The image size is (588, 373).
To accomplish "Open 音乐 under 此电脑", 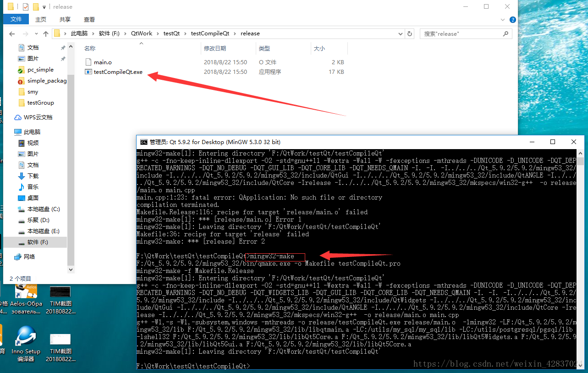I will pos(33,187).
